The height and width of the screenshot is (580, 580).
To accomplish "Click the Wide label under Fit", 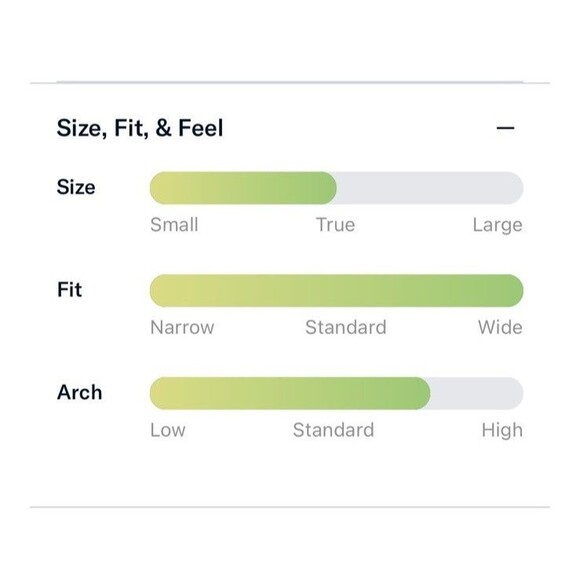I will tap(500, 327).
